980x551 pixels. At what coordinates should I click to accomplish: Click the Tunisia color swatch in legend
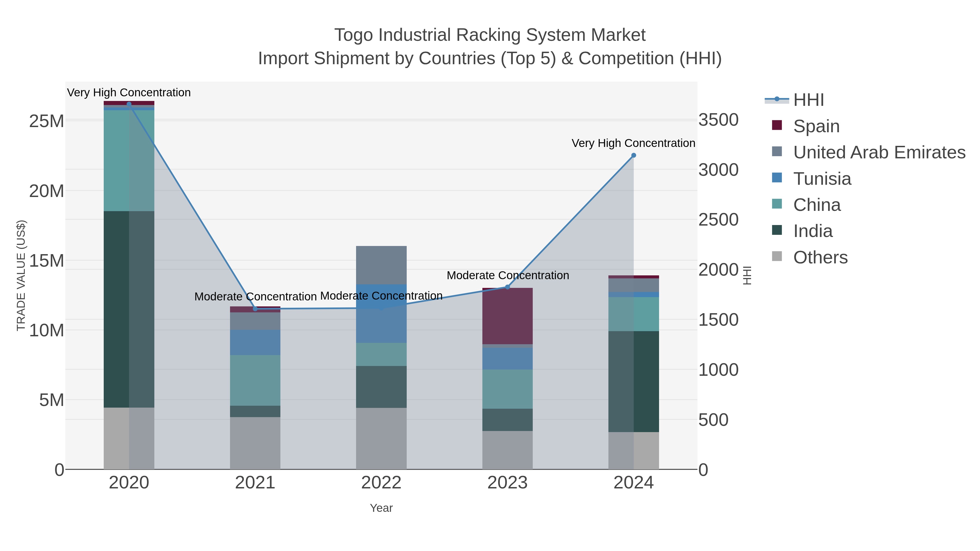[777, 178]
